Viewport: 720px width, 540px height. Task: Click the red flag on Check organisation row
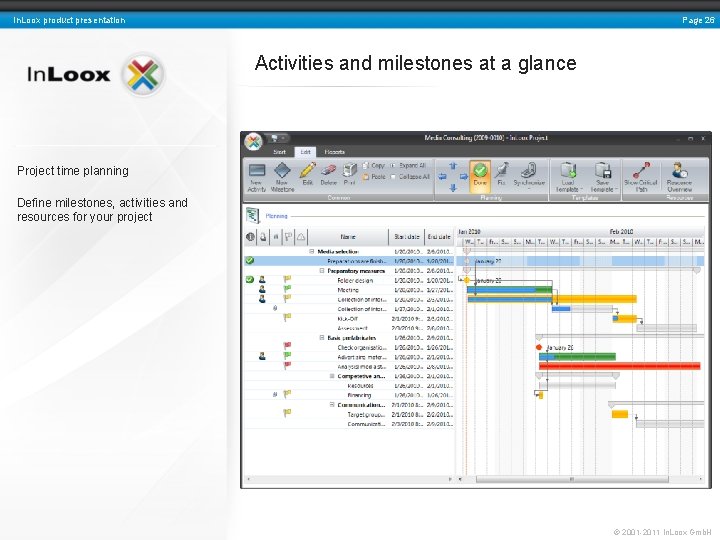(x=287, y=346)
